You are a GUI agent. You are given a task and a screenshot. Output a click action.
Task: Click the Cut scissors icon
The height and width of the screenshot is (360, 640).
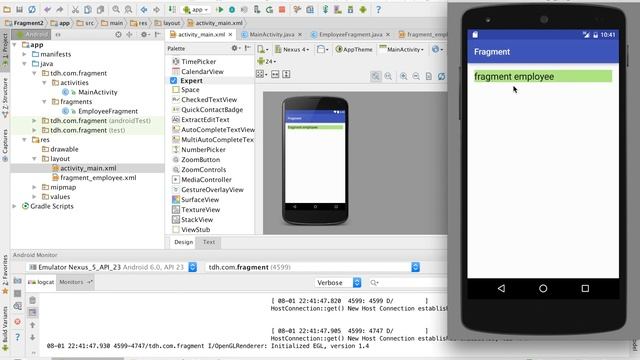tap(76, 9)
